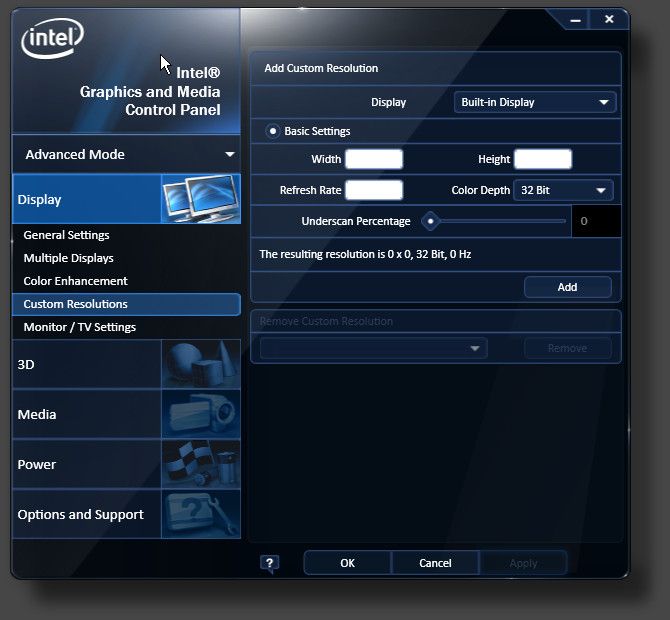Open the Media category
This screenshot has width=670, height=620.
(127, 414)
